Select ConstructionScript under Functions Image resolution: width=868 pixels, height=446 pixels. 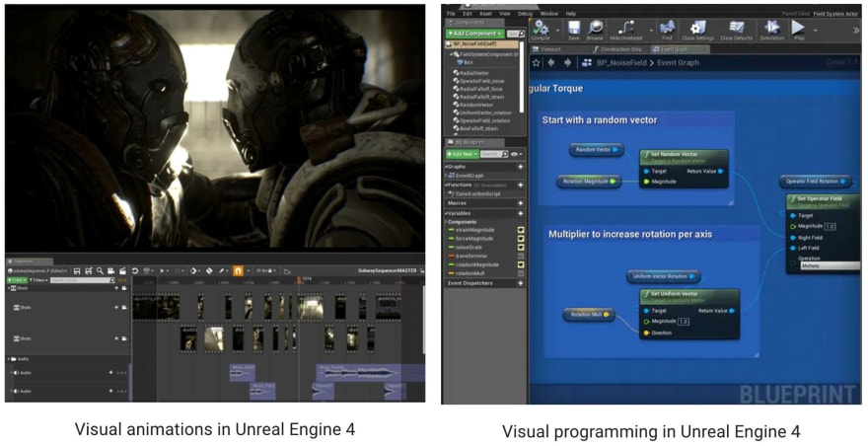point(475,194)
